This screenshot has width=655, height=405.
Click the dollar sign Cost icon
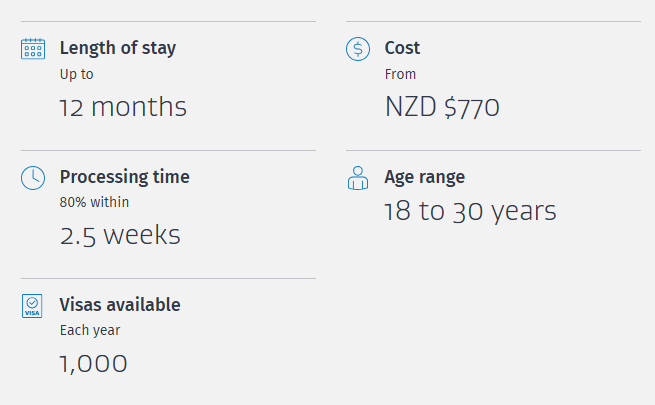pyautogui.click(x=358, y=49)
